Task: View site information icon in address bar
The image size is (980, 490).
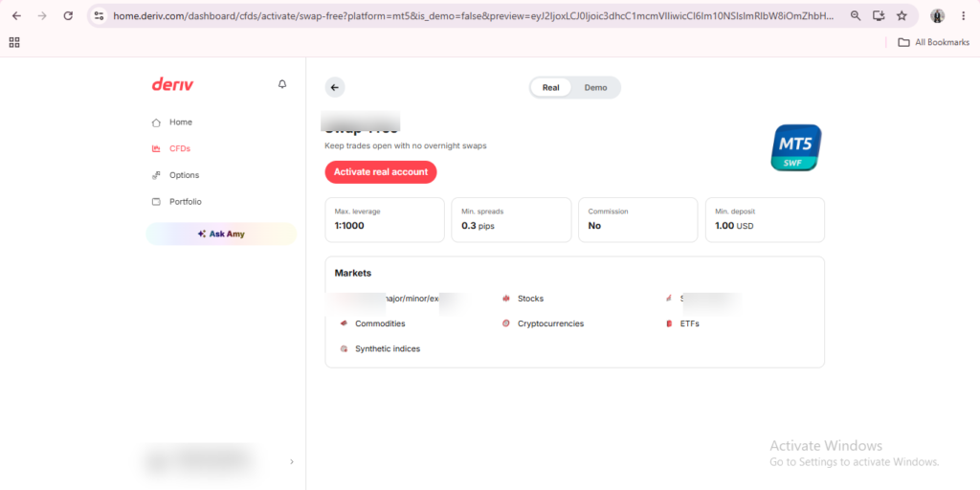Action: [99, 16]
